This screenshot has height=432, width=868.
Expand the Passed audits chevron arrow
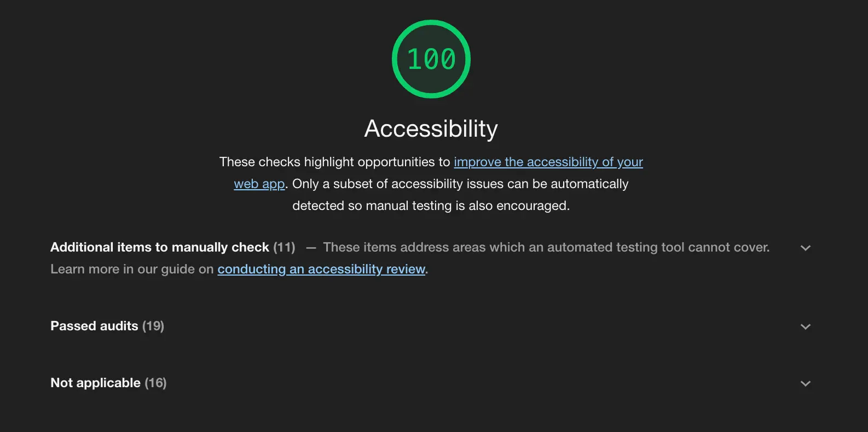(x=805, y=326)
